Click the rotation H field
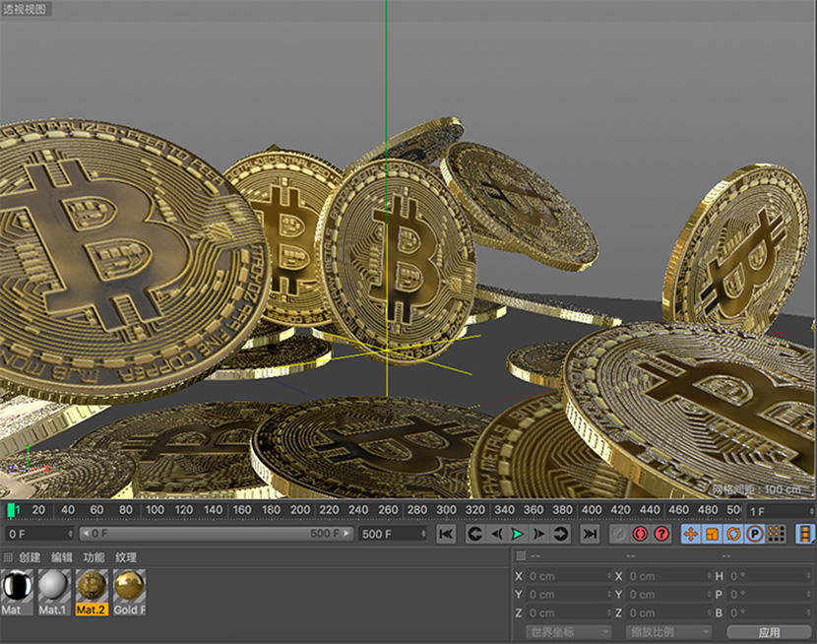 (x=769, y=576)
